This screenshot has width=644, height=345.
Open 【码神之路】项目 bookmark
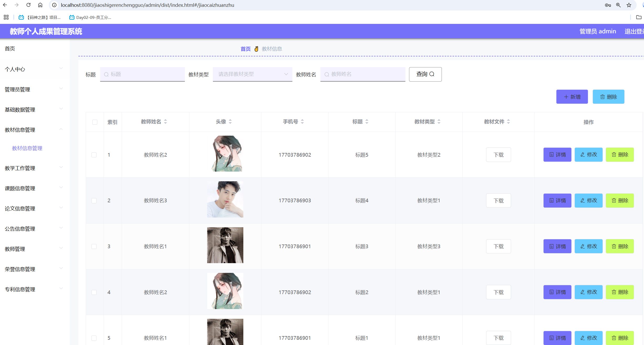click(40, 17)
